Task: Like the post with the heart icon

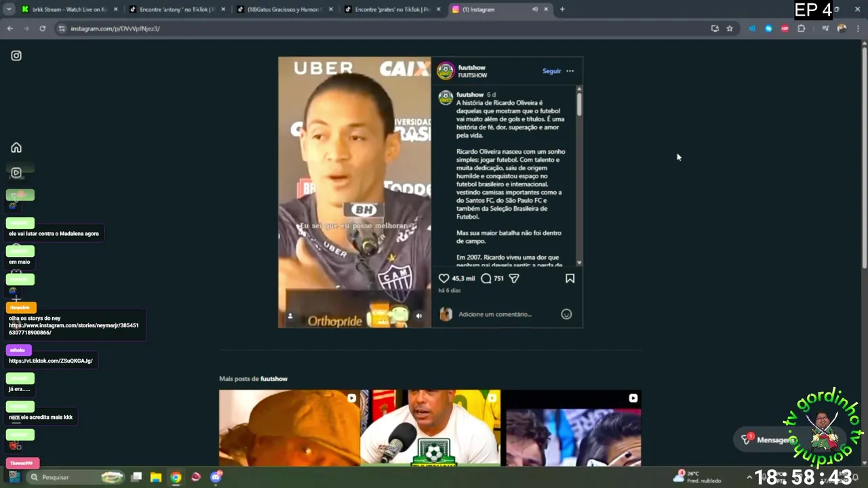Action: tap(443, 279)
